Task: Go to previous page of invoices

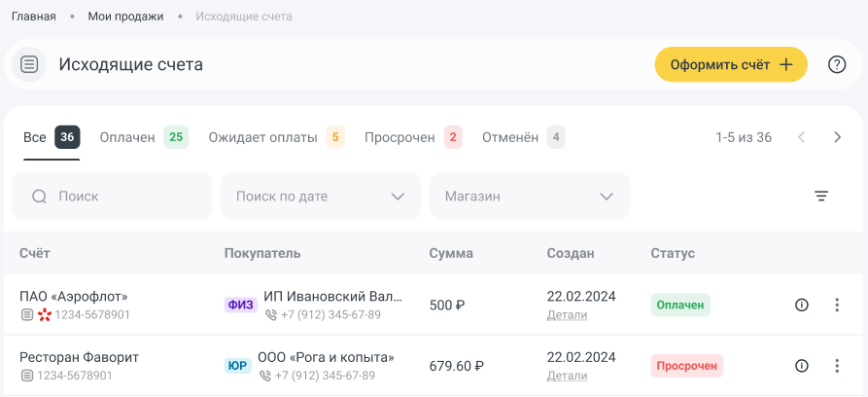Action: tap(802, 137)
